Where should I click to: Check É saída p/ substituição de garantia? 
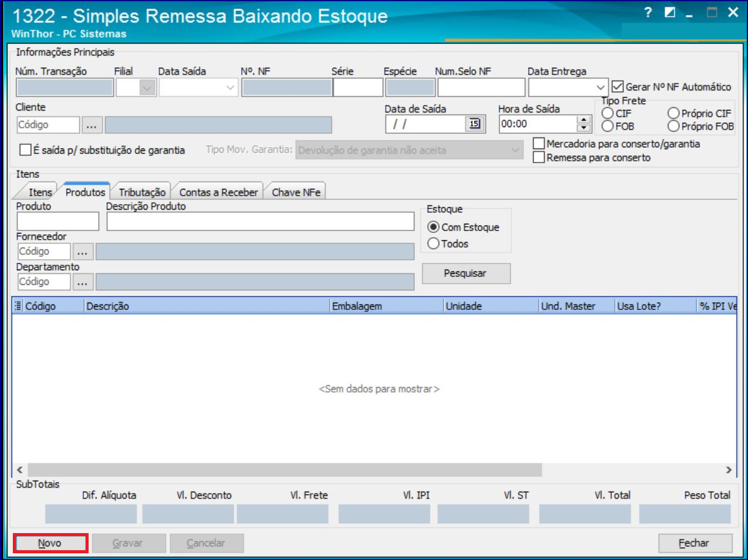25,150
